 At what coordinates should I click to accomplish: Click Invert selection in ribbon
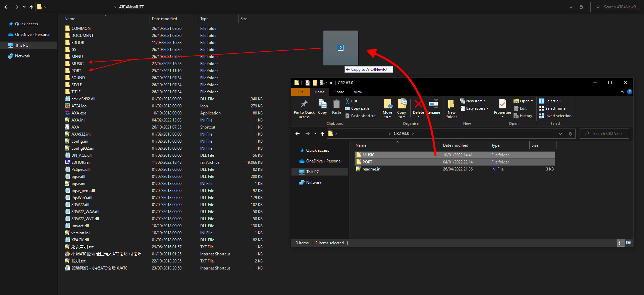[x=555, y=116]
